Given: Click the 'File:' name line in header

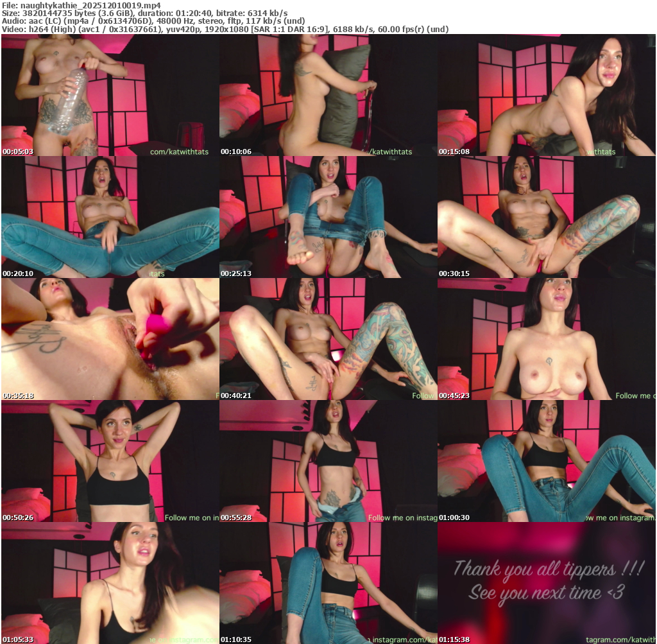Looking at the screenshot, I should pyautogui.click(x=81, y=5).
